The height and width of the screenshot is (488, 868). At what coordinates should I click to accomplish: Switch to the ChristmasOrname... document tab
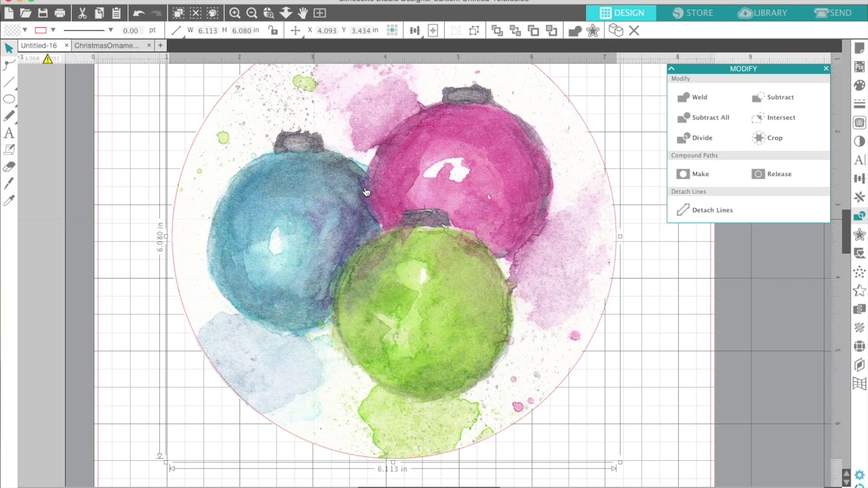[106, 45]
